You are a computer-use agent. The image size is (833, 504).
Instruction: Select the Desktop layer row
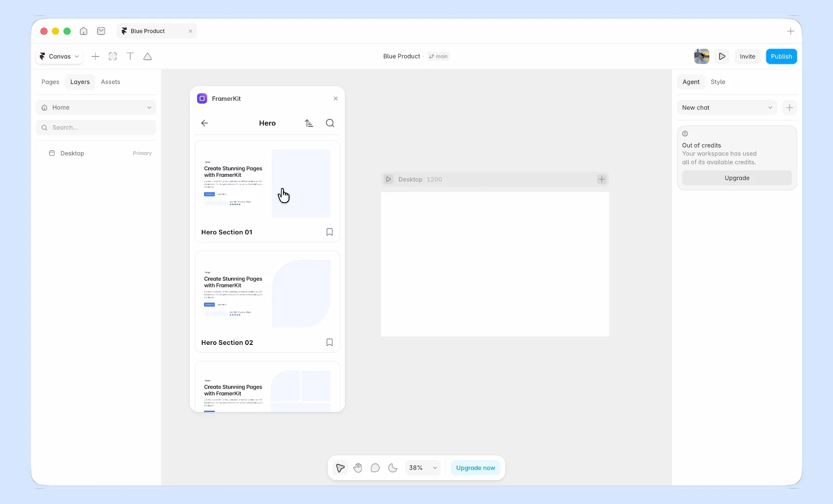click(x=96, y=154)
